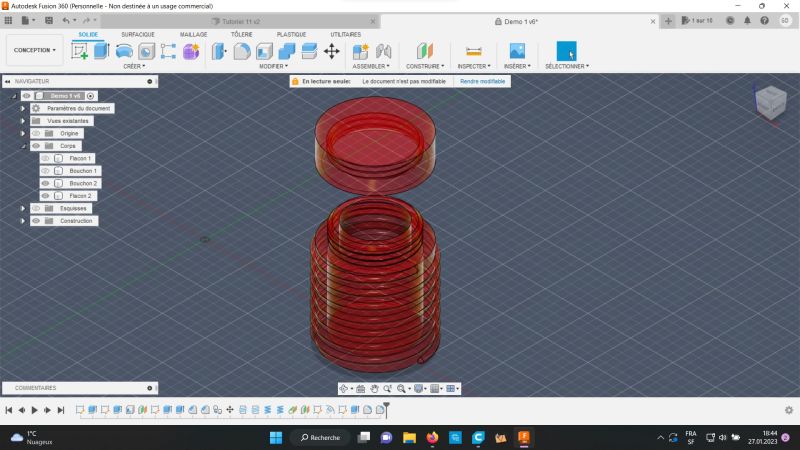Click the Rendre modifiable link
800x450 pixels.
[x=482, y=81]
